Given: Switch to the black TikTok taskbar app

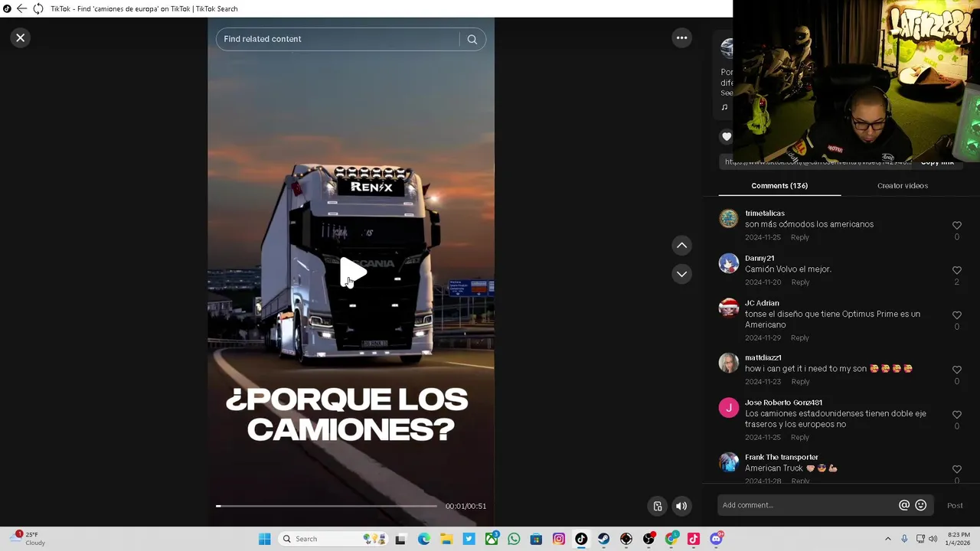Looking at the screenshot, I should [581, 539].
